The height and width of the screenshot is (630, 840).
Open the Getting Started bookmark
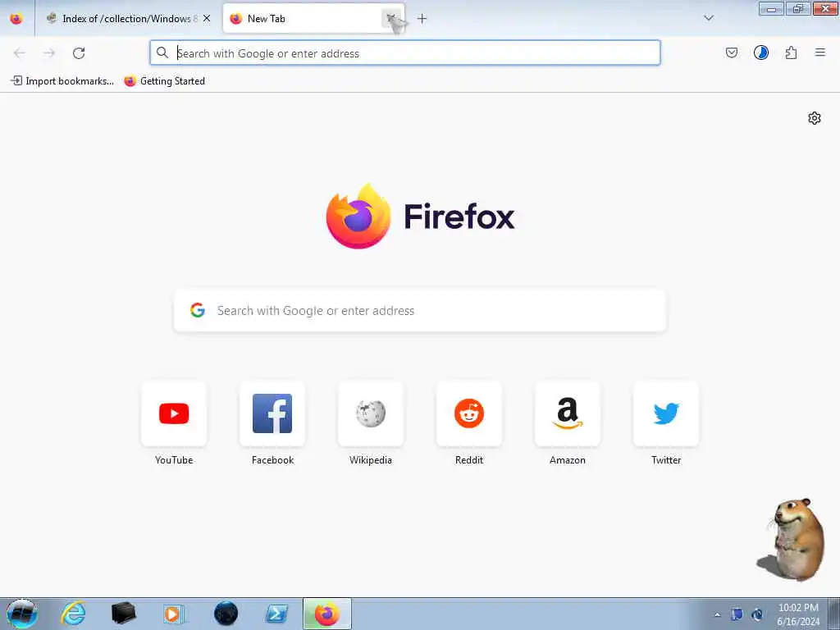tap(164, 81)
